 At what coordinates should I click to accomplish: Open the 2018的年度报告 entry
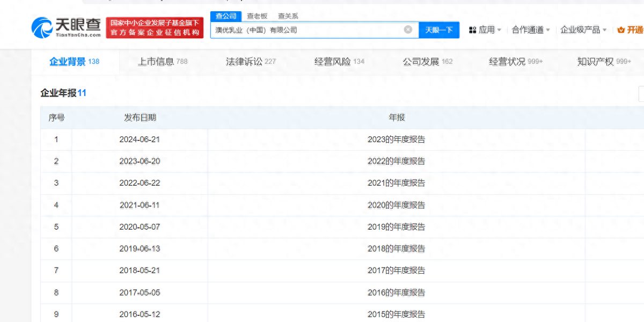coord(397,249)
